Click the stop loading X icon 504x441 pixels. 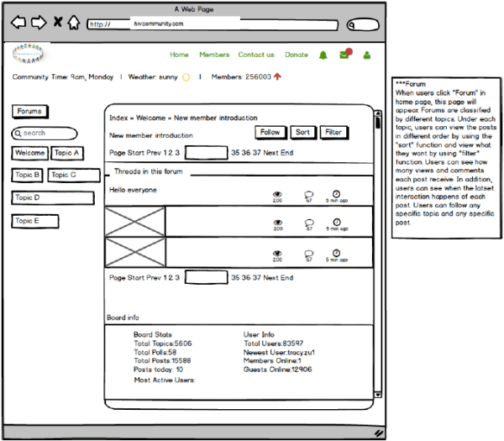57,23
